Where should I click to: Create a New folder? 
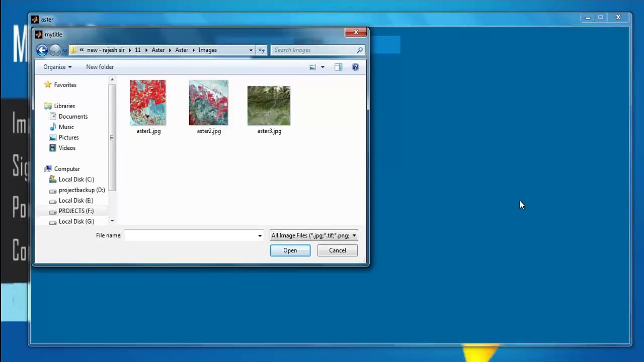tap(100, 67)
